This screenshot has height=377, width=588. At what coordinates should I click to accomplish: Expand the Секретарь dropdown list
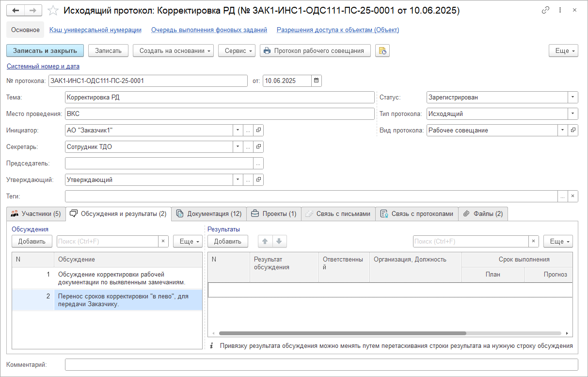point(238,147)
